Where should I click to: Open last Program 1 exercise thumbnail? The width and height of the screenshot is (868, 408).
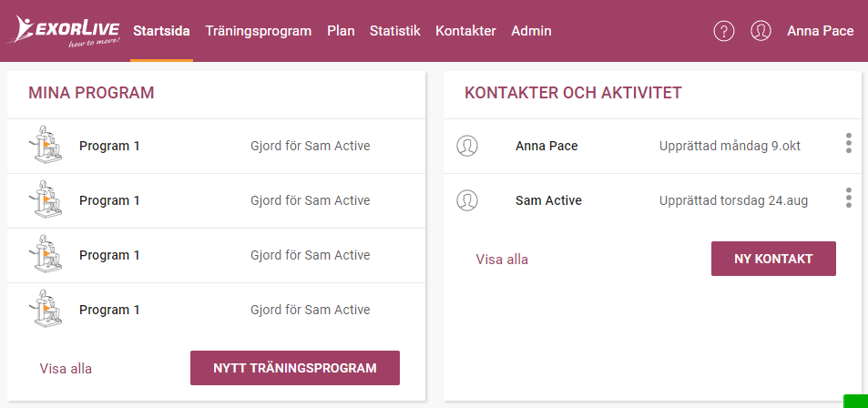(x=45, y=307)
